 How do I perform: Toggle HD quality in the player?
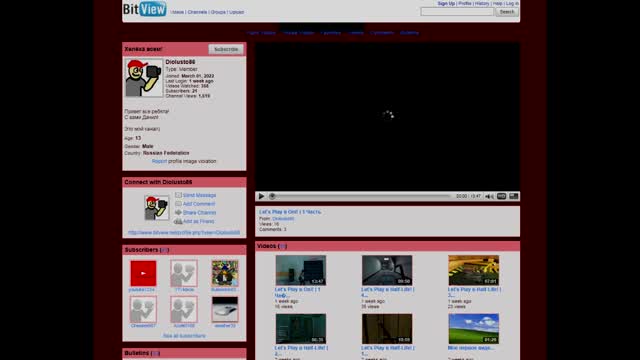click(501, 196)
